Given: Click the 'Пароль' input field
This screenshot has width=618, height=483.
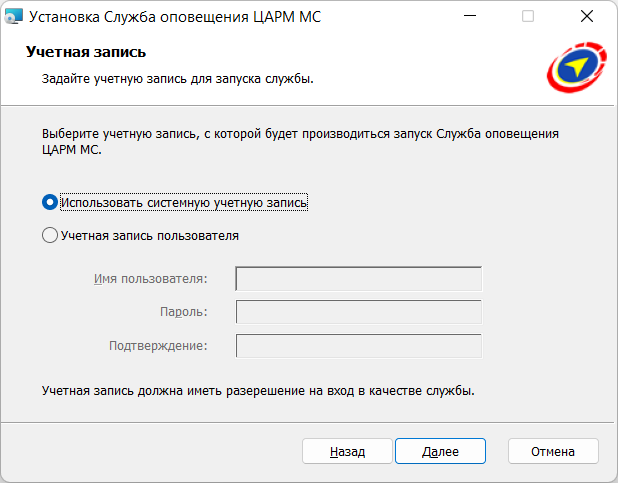Looking at the screenshot, I should tap(359, 312).
